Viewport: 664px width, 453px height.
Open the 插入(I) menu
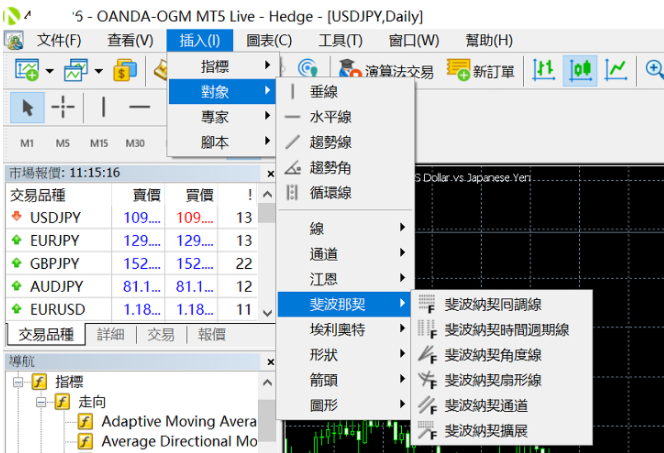pos(200,41)
